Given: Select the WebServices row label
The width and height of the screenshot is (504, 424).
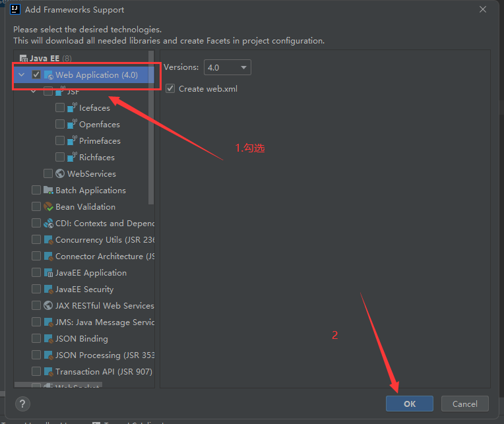Looking at the screenshot, I should pos(92,174).
